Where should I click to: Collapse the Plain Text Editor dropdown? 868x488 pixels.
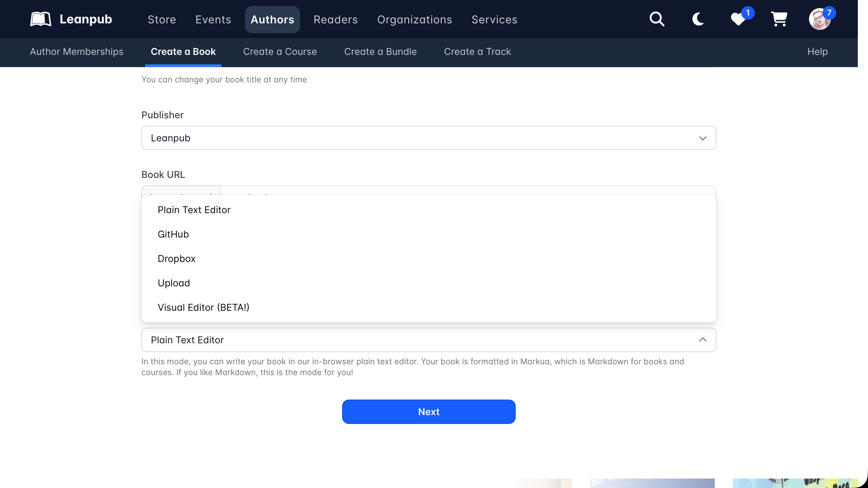pos(429,340)
